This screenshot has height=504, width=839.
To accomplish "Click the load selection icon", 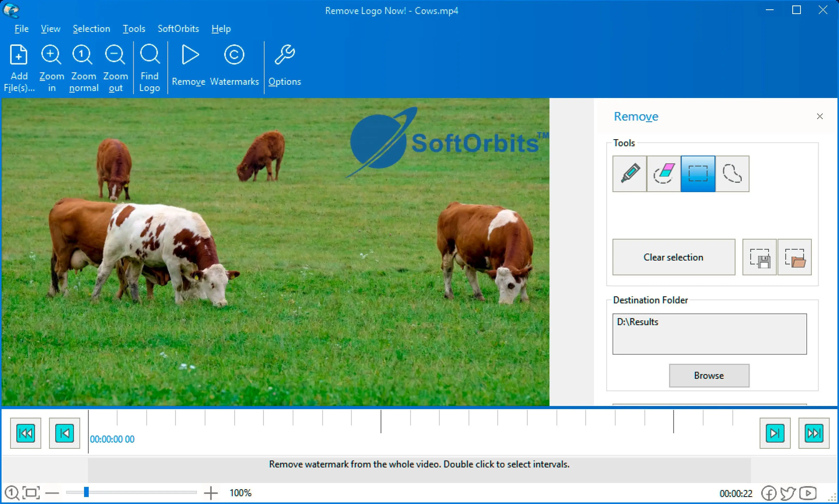I will pos(794,257).
